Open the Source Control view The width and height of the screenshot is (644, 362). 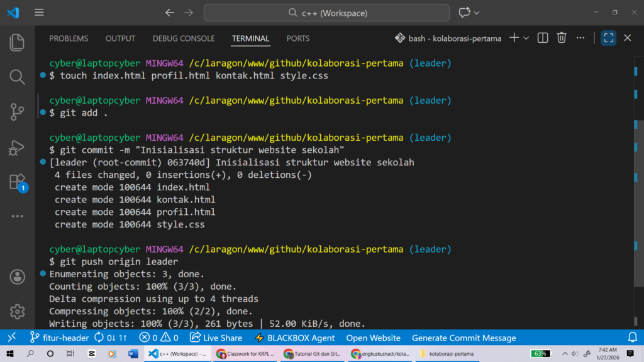coord(17,112)
